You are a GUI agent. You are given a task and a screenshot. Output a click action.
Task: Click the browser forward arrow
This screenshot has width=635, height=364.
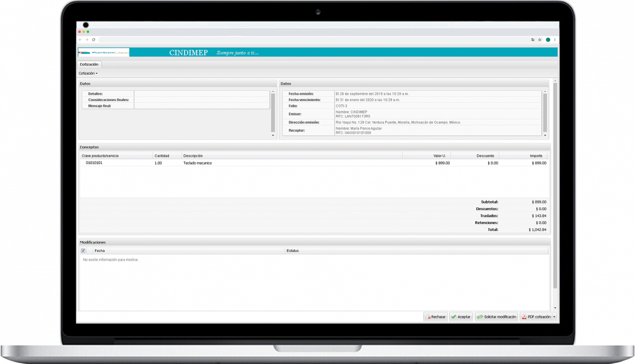86,40
